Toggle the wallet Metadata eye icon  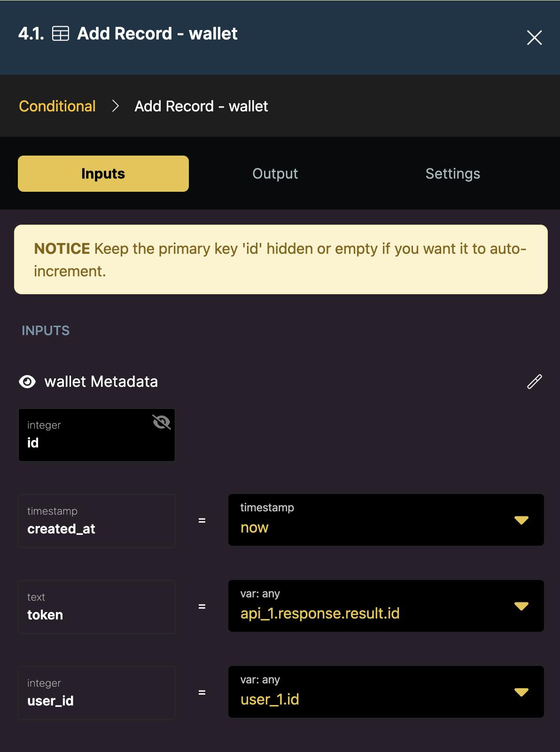point(27,382)
